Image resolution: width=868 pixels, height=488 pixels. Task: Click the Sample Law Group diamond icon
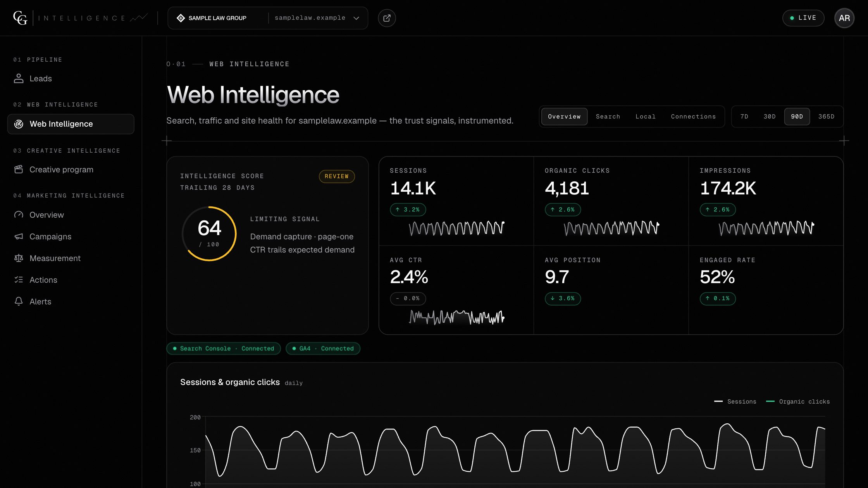[x=181, y=18]
